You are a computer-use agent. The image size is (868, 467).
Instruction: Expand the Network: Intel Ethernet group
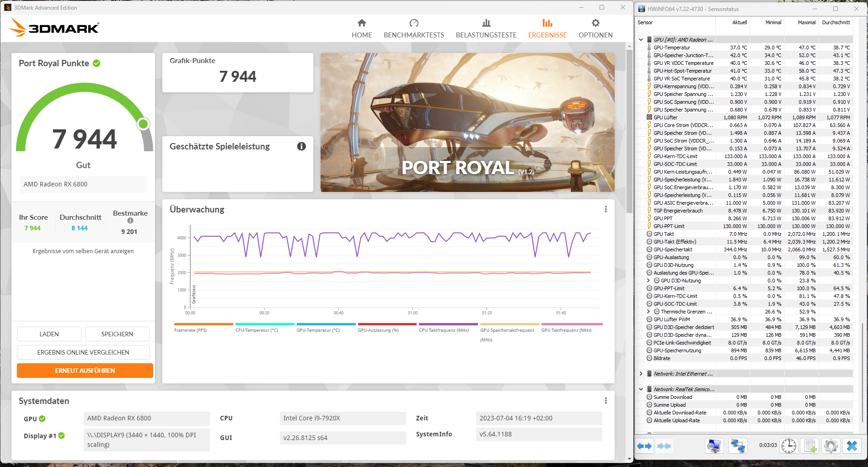click(x=641, y=374)
